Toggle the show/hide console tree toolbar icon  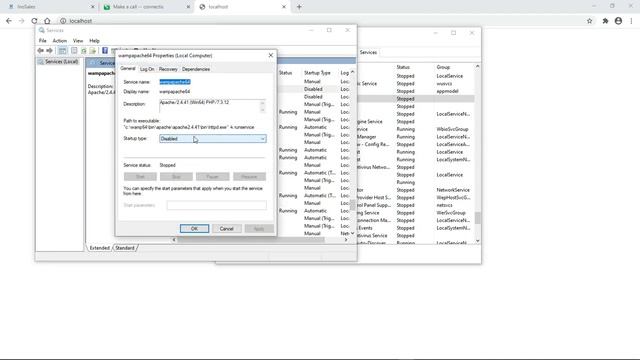point(62,51)
